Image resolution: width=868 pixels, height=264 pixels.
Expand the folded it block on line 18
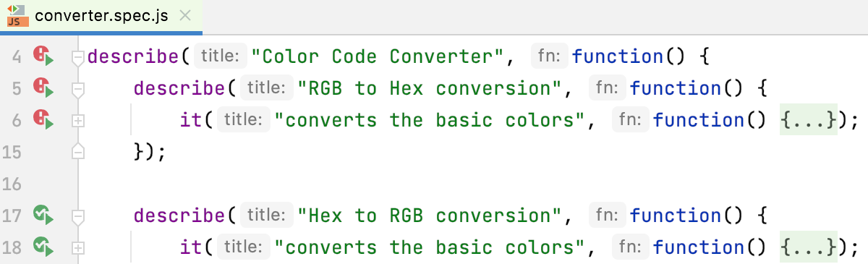tap(79, 248)
